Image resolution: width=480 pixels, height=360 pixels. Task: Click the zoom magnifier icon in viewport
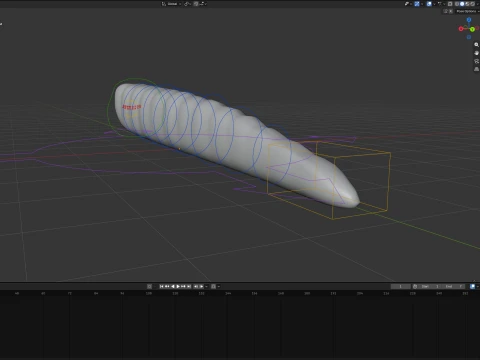pyautogui.click(x=476, y=45)
